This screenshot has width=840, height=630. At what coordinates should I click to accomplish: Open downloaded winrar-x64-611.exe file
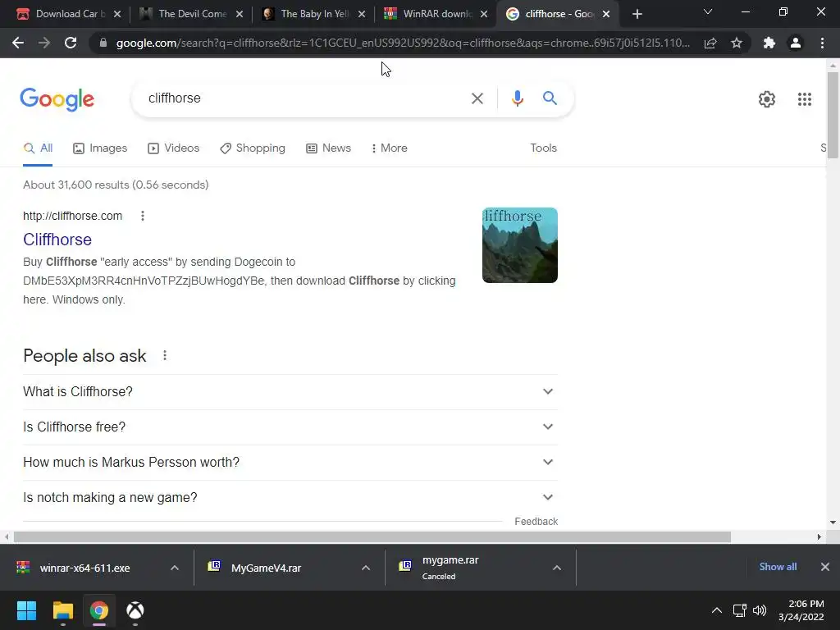coord(84,568)
